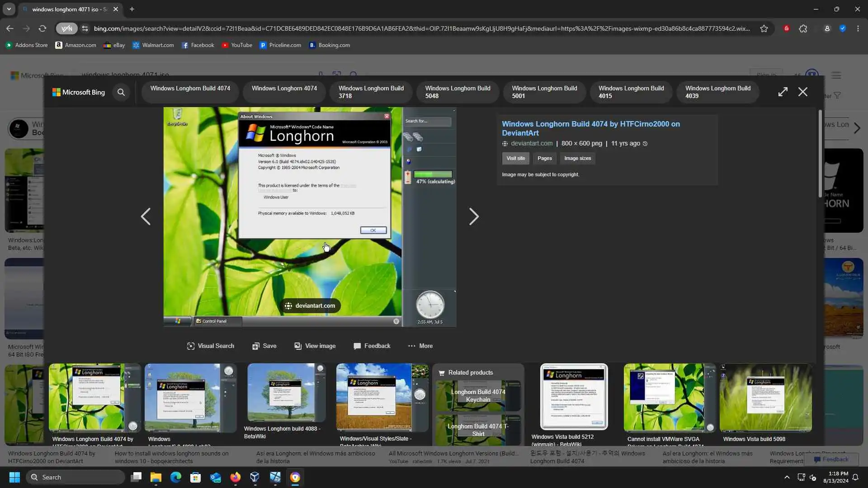Send Feedback about this image
868x488 pixels.
coord(372,346)
